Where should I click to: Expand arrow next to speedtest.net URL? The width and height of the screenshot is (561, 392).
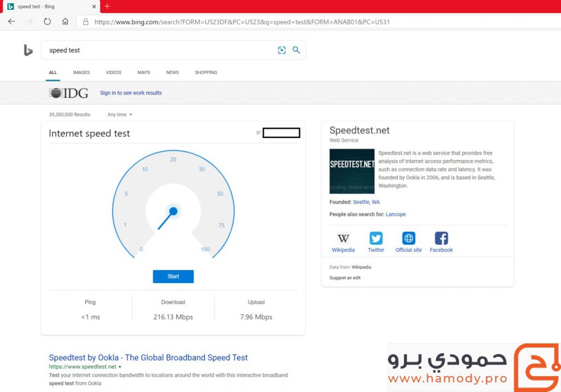120,367
